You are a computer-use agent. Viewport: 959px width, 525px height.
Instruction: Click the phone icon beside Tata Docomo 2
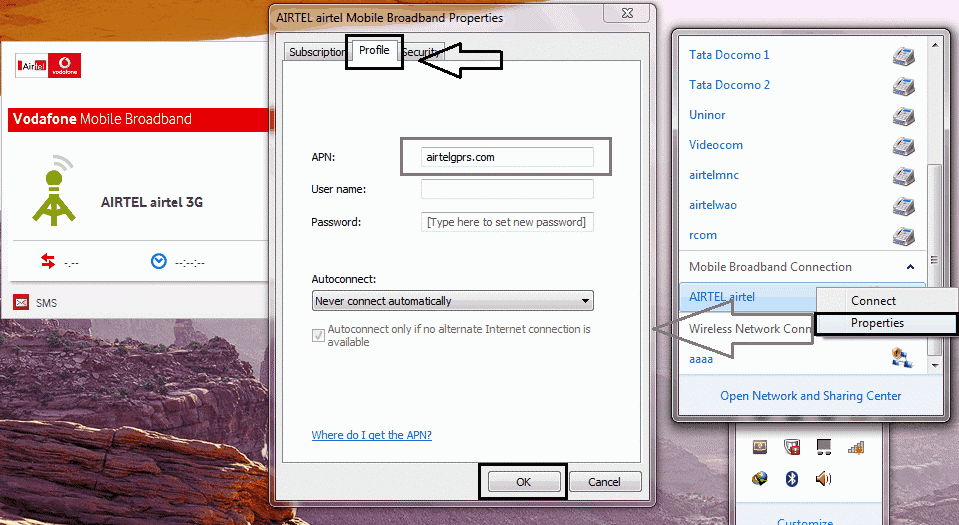pyautogui.click(x=903, y=86)
